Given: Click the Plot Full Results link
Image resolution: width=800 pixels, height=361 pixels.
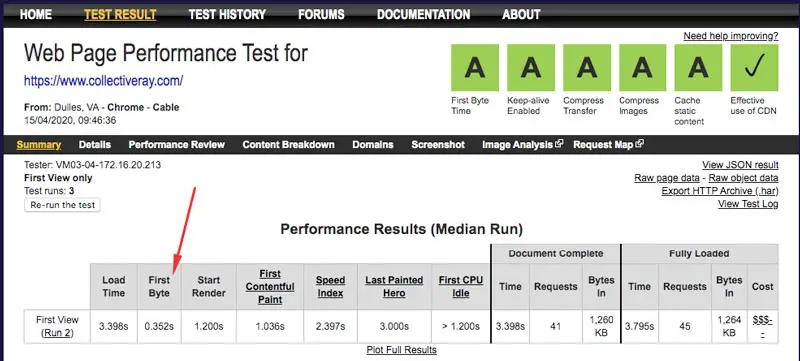Looking at the screenshot, I should 402,350.
